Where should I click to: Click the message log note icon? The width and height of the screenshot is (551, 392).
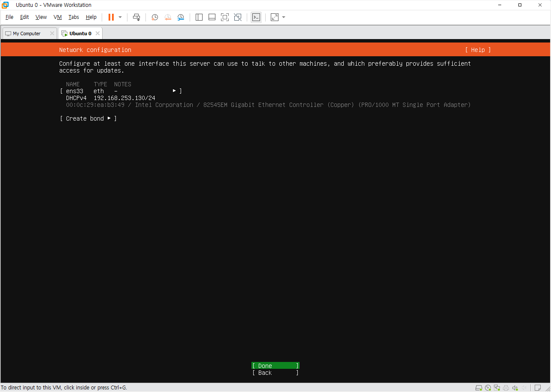coord(538,388)
